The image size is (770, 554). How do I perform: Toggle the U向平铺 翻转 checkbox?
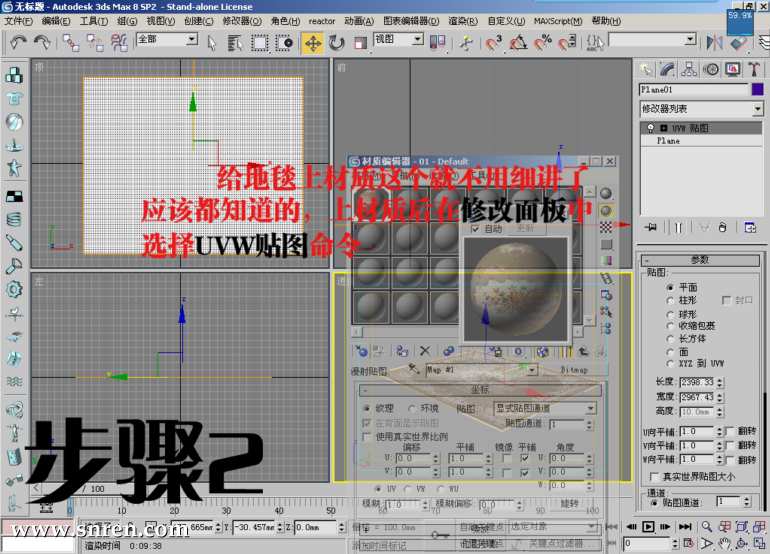coord(730,431)
